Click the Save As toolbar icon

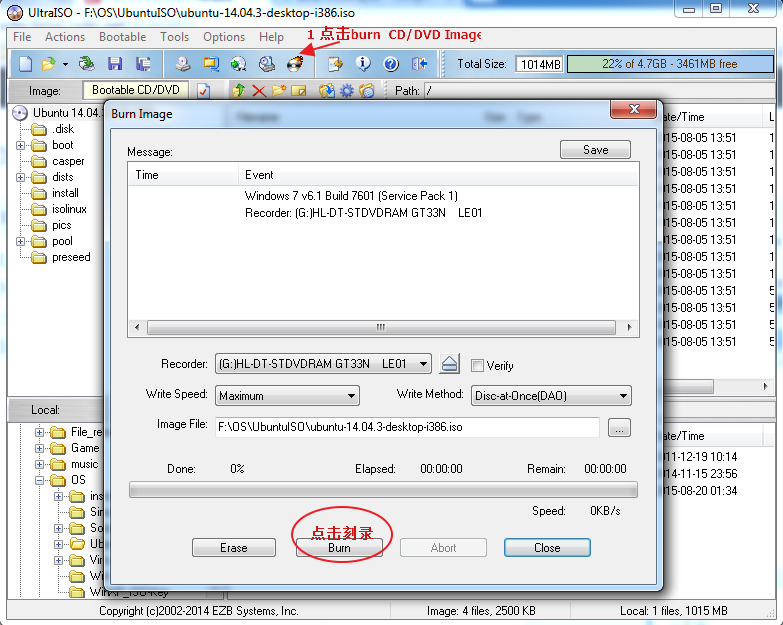click(x=143, y=64)
